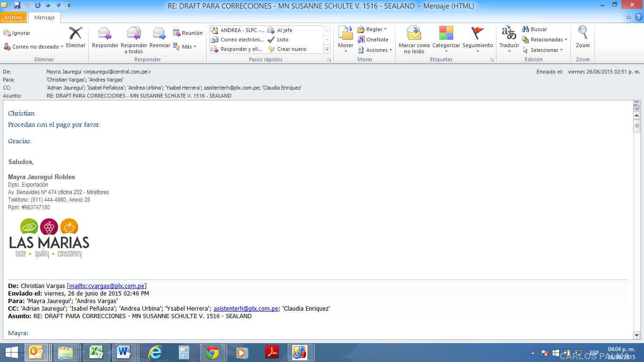Open the Archivo tab

[x=13, y=17]
